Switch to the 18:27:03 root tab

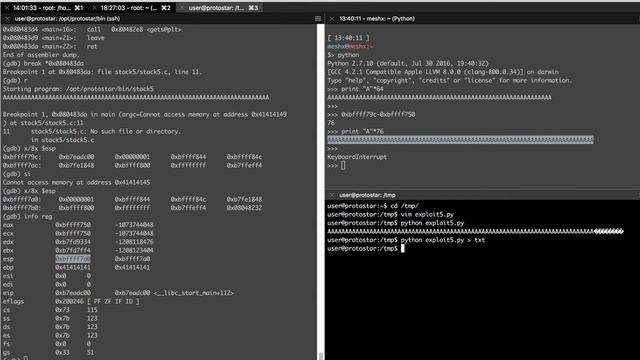(135, 8)
